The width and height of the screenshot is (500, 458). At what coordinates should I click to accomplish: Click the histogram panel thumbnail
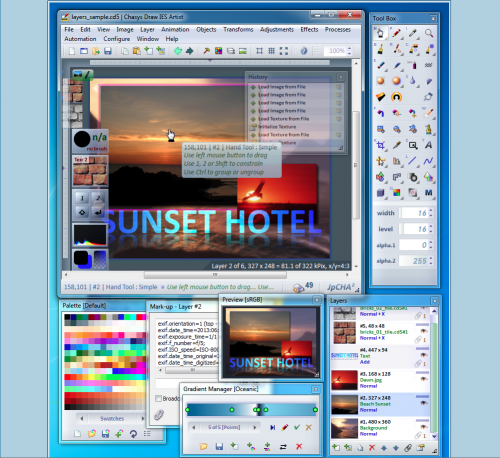90,235
